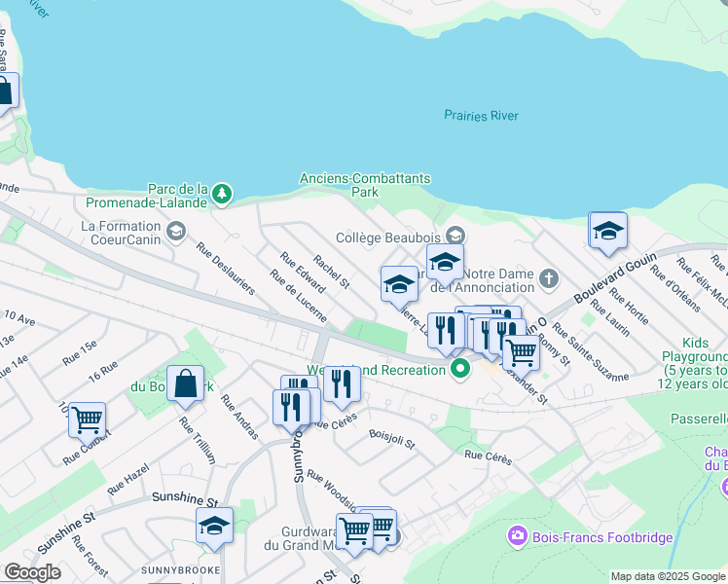Click the Kids Playground label
Screen dimensions: 728x584
click(695, 363)
